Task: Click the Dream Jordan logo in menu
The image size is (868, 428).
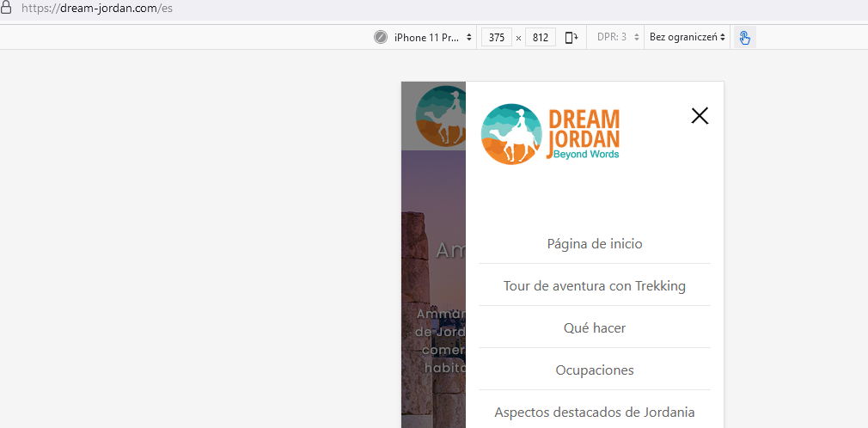Action: click(550, 133)
